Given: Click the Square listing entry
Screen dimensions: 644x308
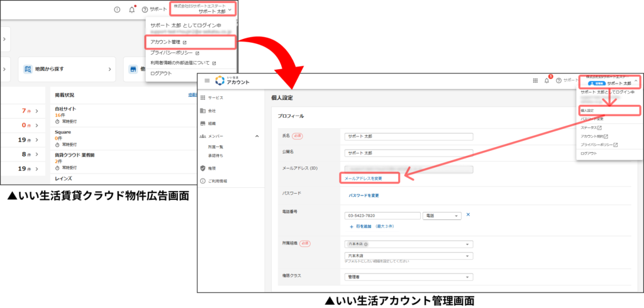Looking at the screenshot, I should pyautogui.click(x=63, y=133).
